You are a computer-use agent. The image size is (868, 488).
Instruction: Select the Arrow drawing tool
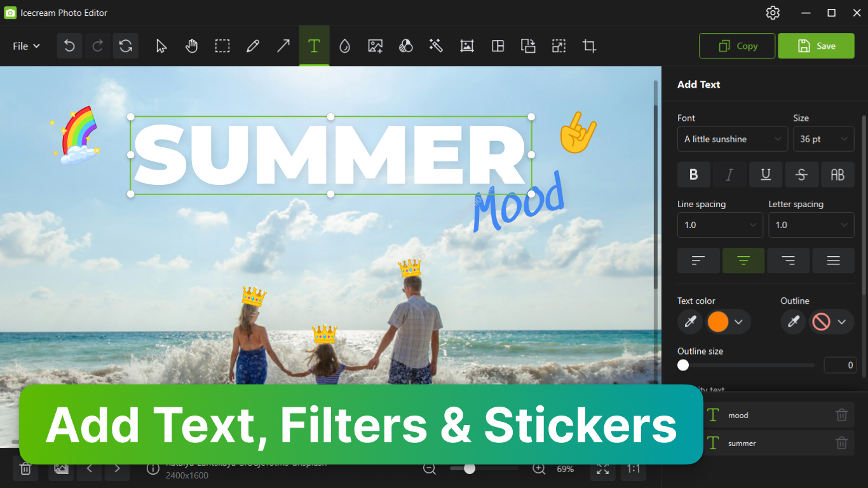[283, 46]
